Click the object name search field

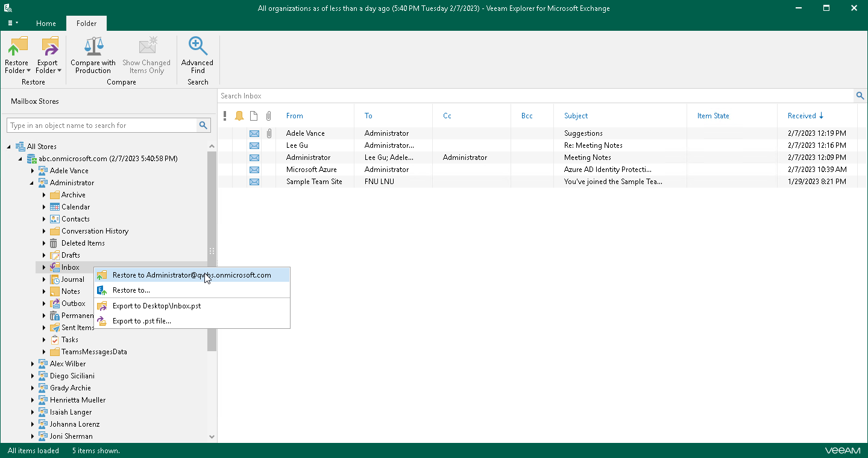coord(102,125)
